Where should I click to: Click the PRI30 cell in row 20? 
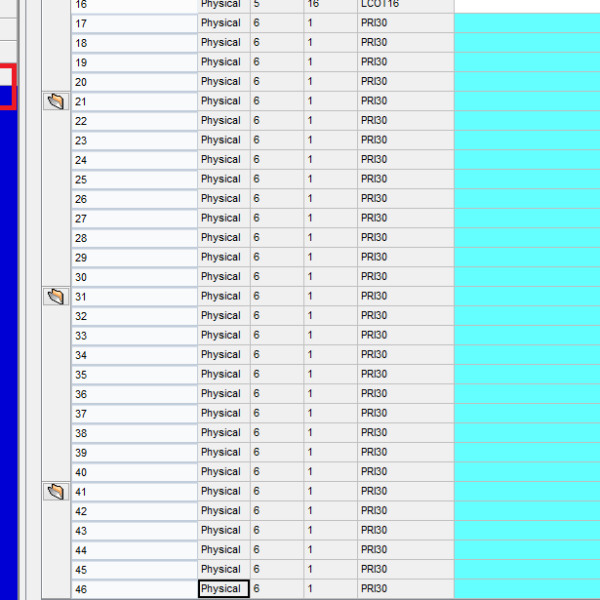coord(405,82)
